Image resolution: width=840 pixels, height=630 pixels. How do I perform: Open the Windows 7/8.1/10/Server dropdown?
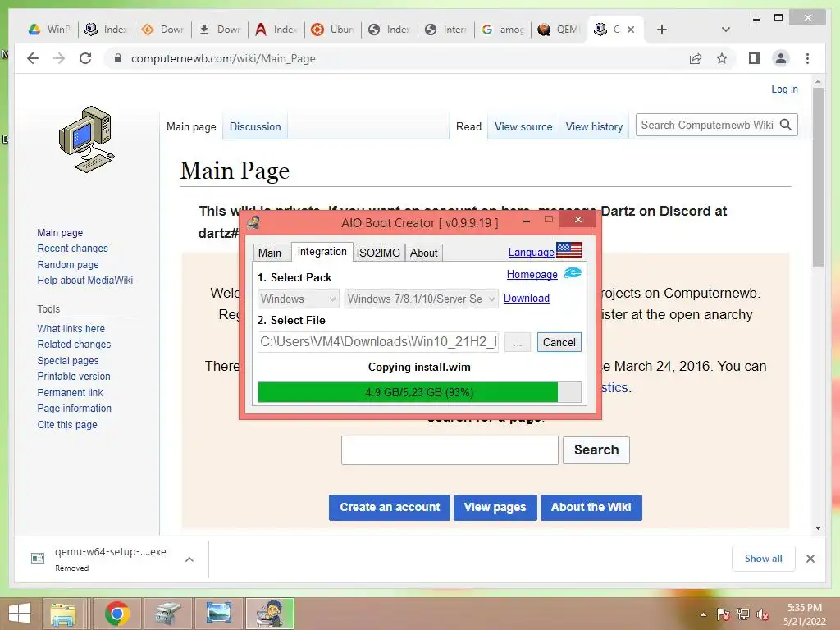pyautogui.click(x=421, y=299)
